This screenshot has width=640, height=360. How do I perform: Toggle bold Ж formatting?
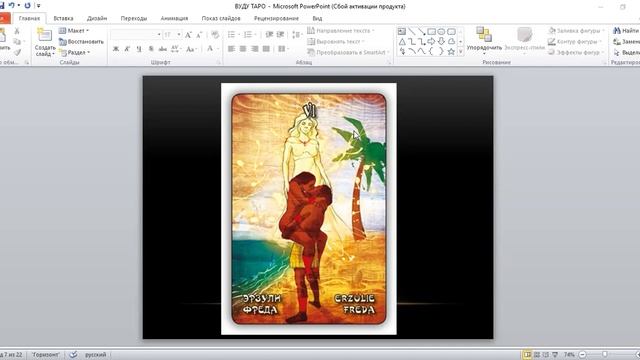click(x=116, y=49)
